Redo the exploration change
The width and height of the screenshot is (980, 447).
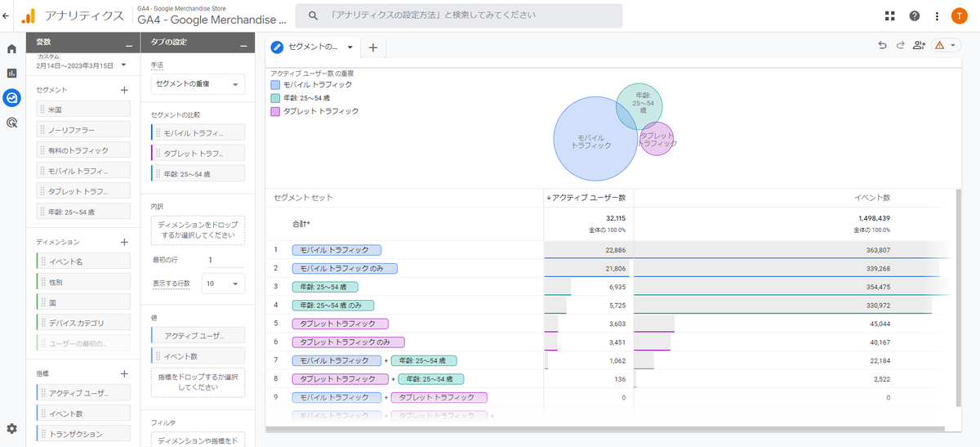901,46
